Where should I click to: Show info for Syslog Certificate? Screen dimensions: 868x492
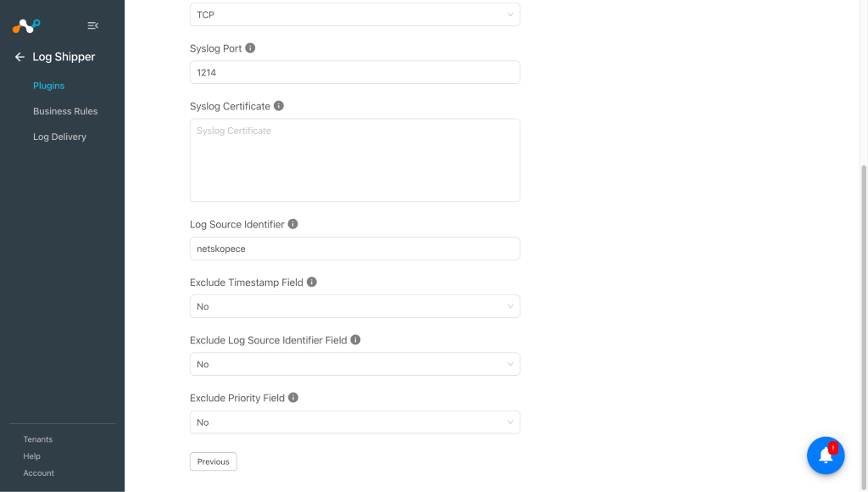279,106
